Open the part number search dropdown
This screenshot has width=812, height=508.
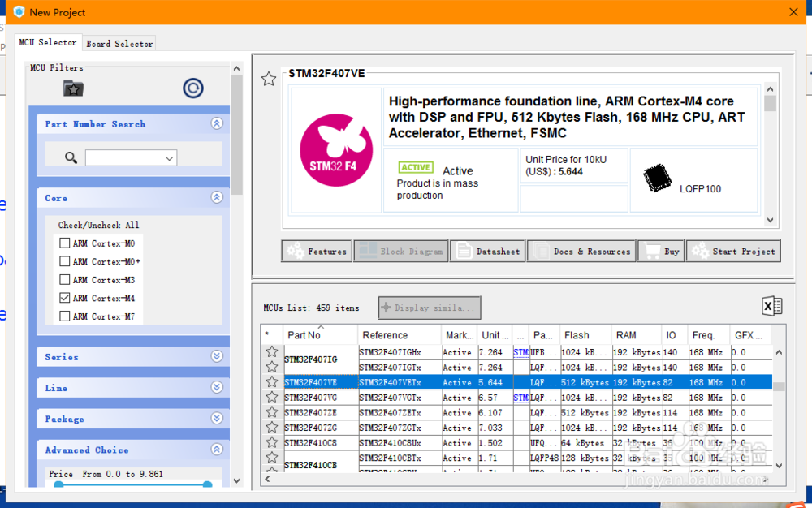(169, 158)
